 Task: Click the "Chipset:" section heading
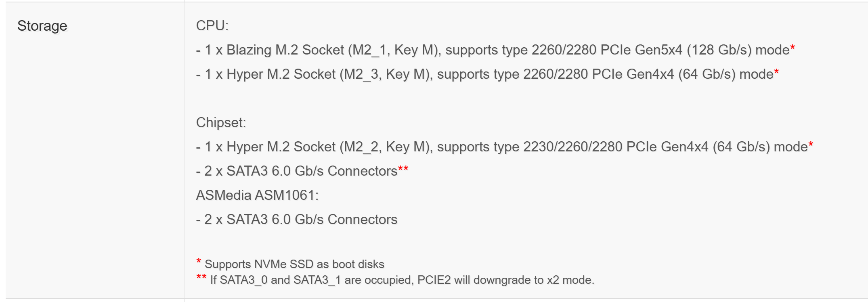[221, 123]
